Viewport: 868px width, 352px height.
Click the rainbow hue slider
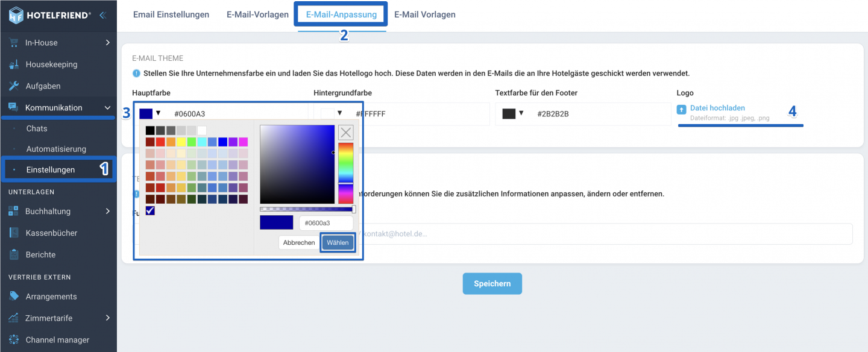click(x=345, y=173)
